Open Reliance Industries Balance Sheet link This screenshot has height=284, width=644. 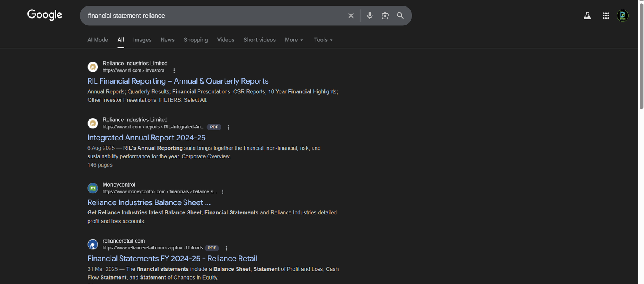point(149,202)
